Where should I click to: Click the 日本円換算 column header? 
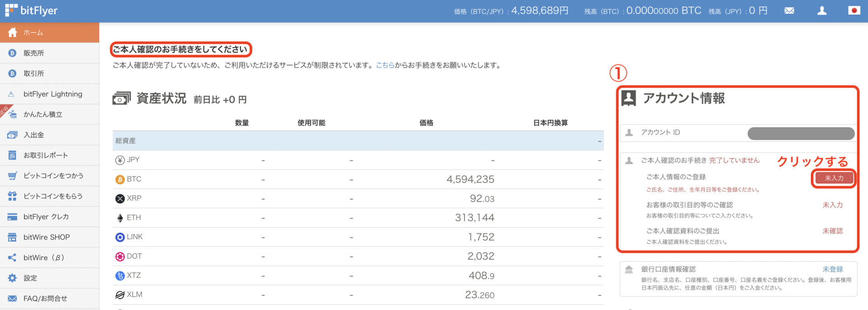(550, 123)
